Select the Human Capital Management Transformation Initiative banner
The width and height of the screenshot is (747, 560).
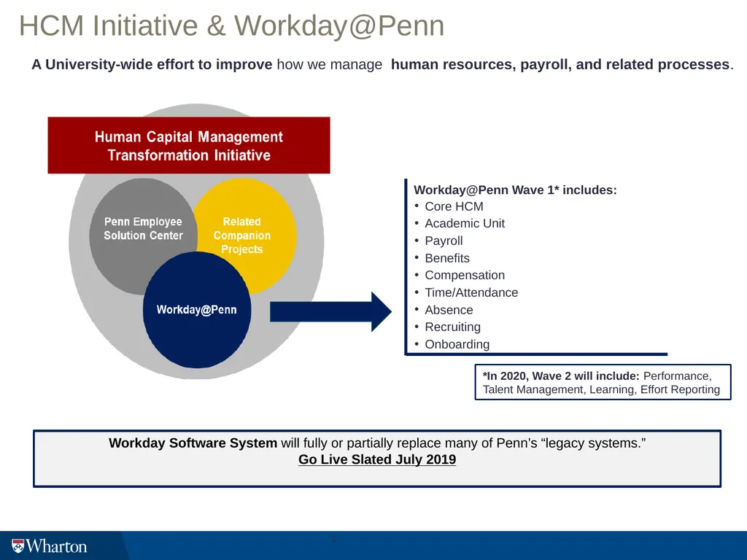[189, 145]
